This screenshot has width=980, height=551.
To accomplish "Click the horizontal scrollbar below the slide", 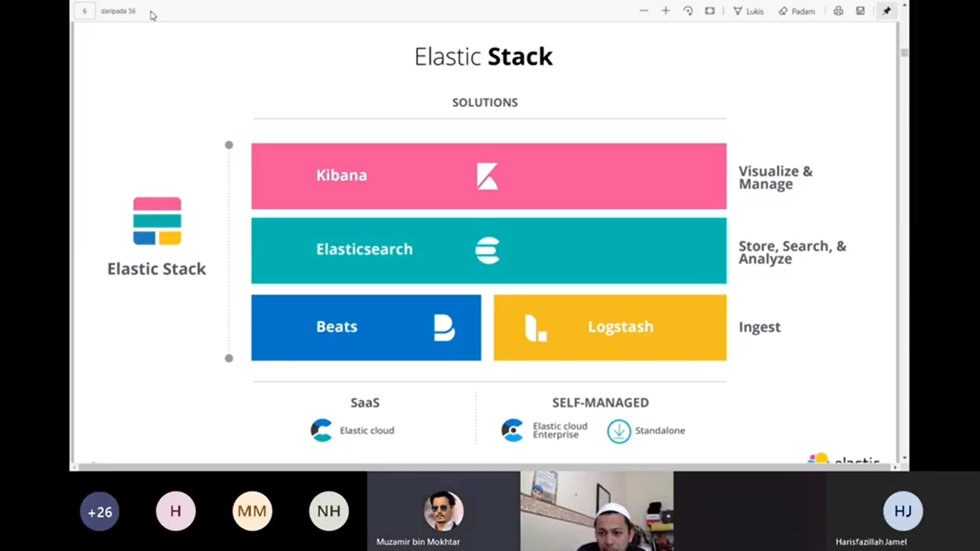I will point(484,467).
